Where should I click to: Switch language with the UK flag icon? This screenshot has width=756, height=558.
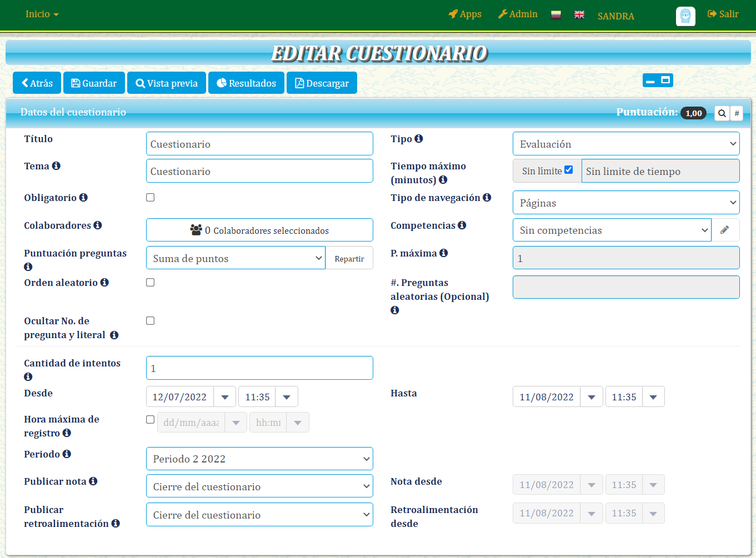tap(579, 14)
